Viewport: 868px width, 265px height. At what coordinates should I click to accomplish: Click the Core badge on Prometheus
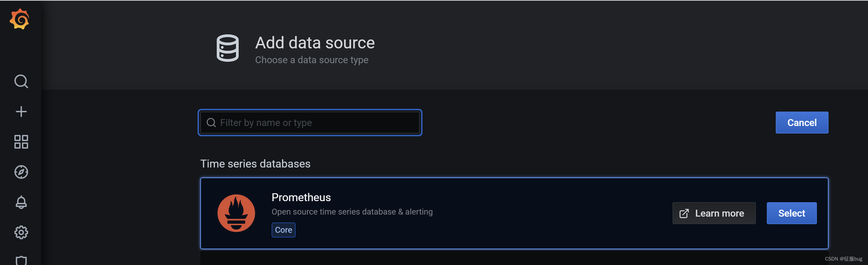click(x=283, y=230)
